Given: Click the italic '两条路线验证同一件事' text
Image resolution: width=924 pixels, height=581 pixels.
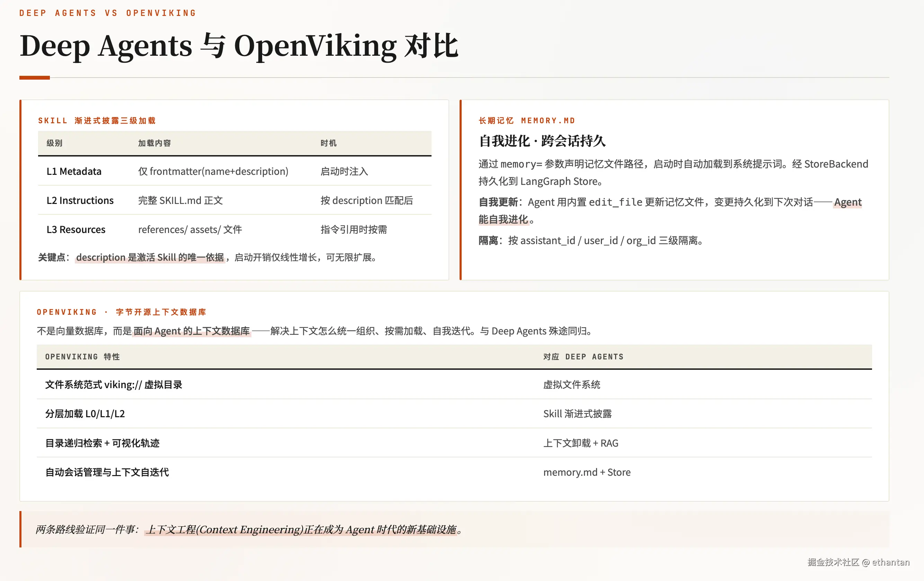Looking at the screenshot, I should tap(86, 529).
